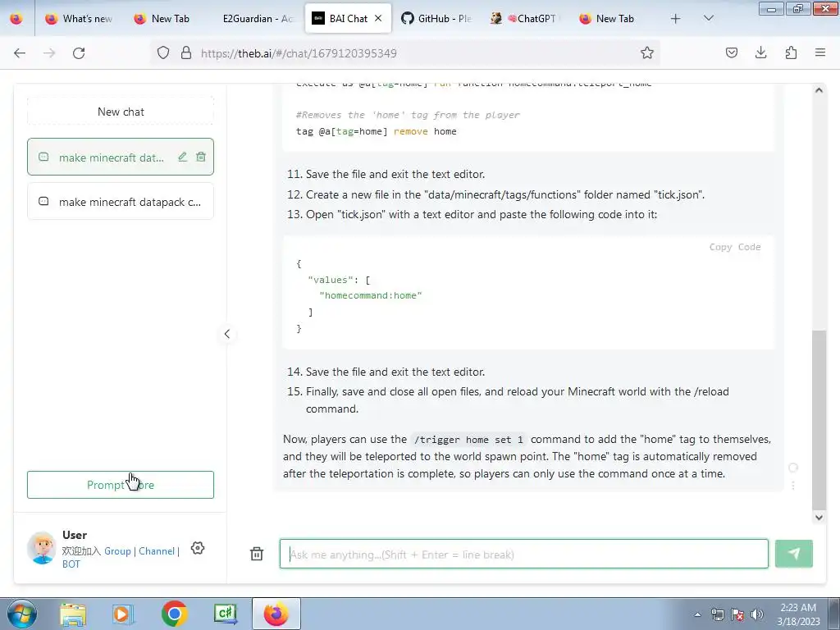Viewport: 840px width, 630px height.
Task: Switch to the ChatGPT tab
Action: coord(525,18)
